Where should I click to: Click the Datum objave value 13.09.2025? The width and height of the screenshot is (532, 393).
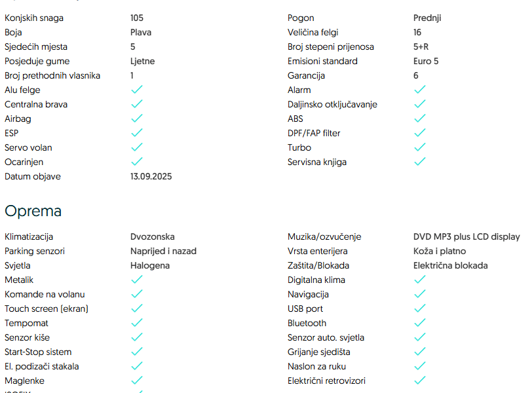151,176
